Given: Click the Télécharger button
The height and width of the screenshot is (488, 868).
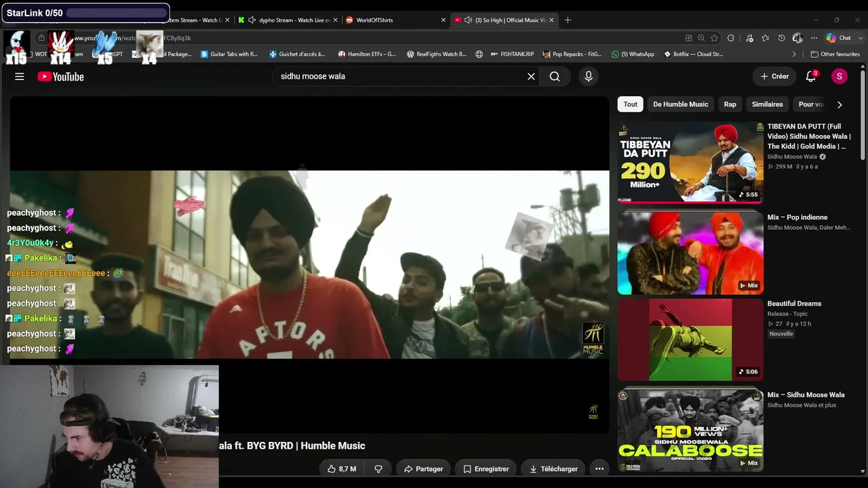Looking at the screenshot, I should point(553,468).
